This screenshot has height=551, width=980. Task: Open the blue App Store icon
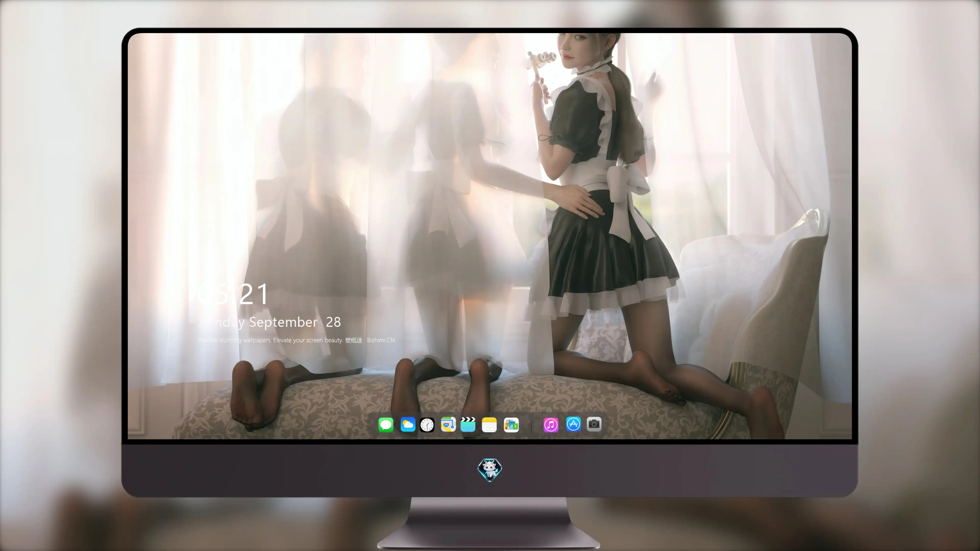click(573, 424)
